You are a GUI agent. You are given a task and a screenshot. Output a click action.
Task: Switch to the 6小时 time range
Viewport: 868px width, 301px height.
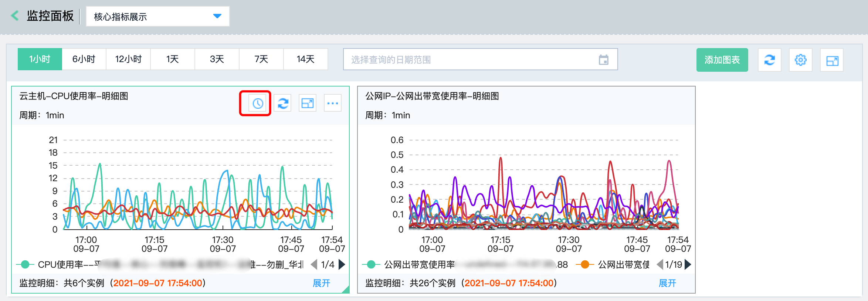click(x=84, y=59)
